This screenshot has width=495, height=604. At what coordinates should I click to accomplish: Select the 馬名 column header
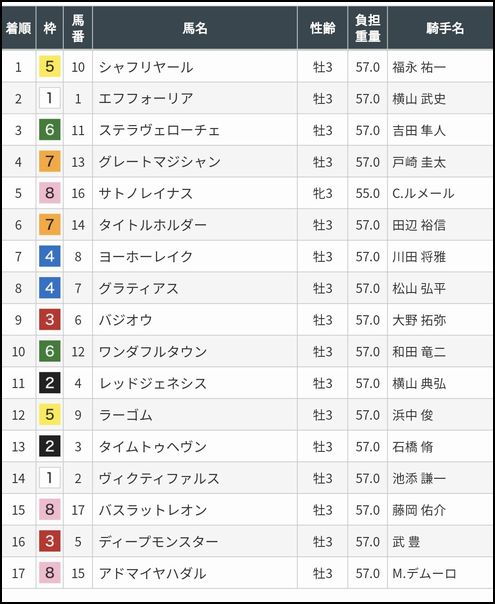tap(195, 28)
